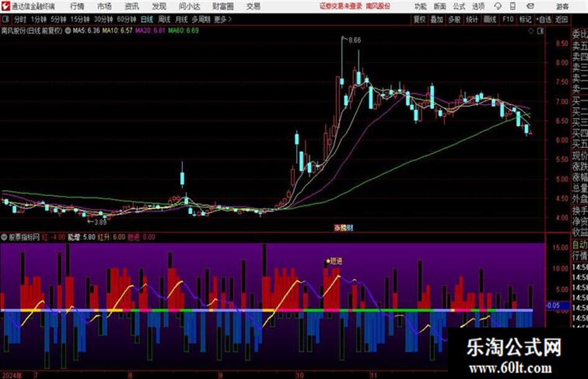Click the 8.66 high price label
Image resolution: width=588 pixels, height=379 pixels.
pos(355,40)
